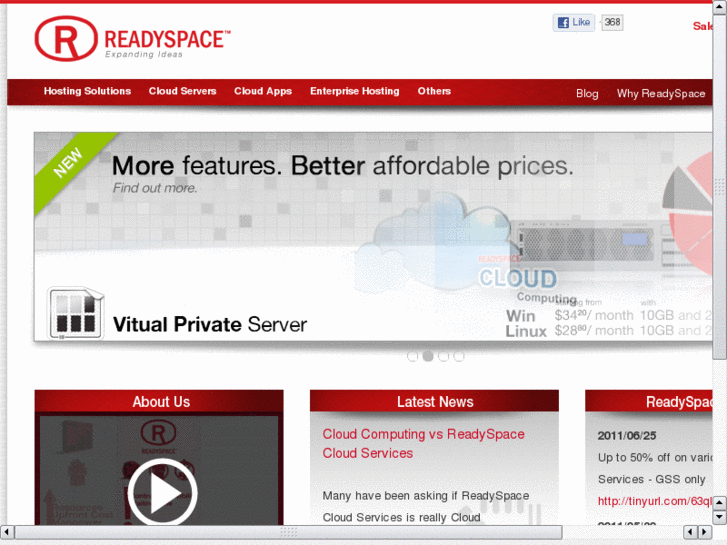Click the Virtual Private Server icon

pyautogui.click(x=76, y=313)
